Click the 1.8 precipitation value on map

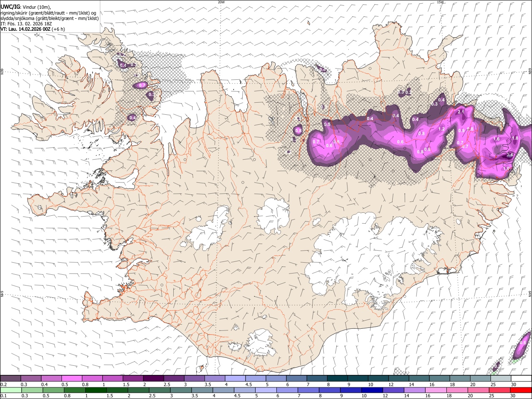click(x=515, y=138)
